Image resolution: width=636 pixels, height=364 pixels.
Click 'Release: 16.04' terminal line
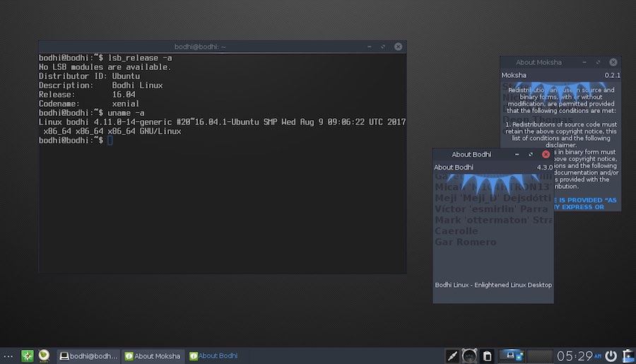[87, 95]
